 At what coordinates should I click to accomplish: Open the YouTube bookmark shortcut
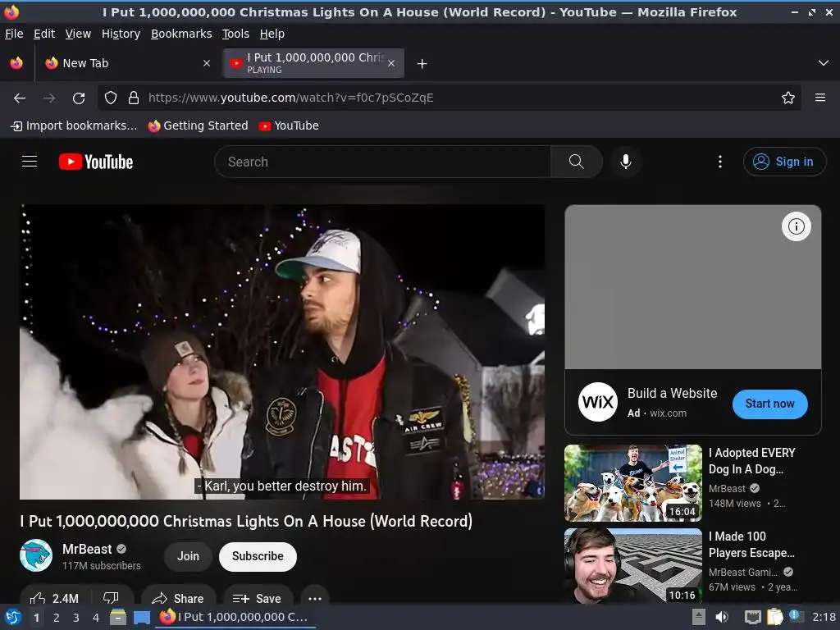pos(289,126)
